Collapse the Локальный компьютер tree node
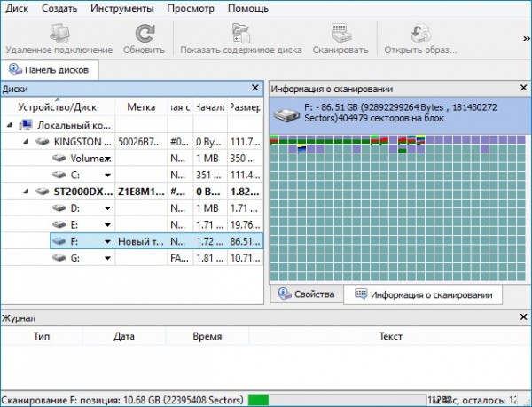 coord(10,126)
